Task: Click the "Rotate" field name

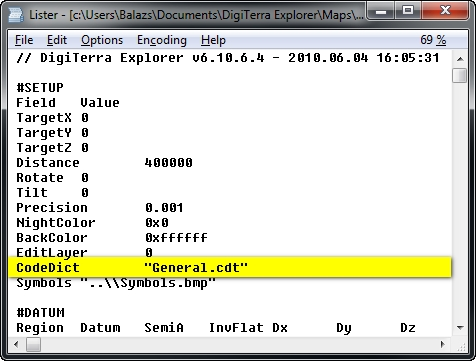Action: point(40,178)
